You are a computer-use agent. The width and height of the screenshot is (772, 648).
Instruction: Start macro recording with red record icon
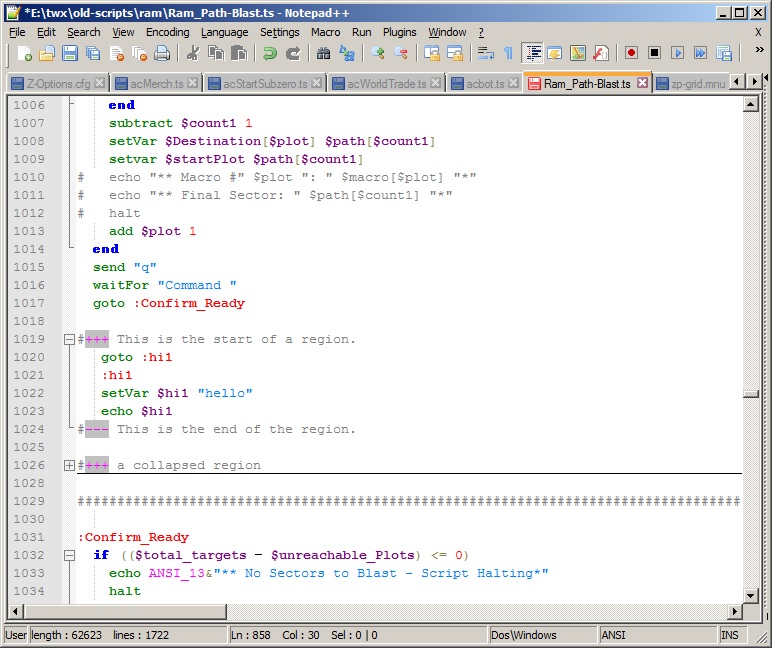tap(631, 53)
